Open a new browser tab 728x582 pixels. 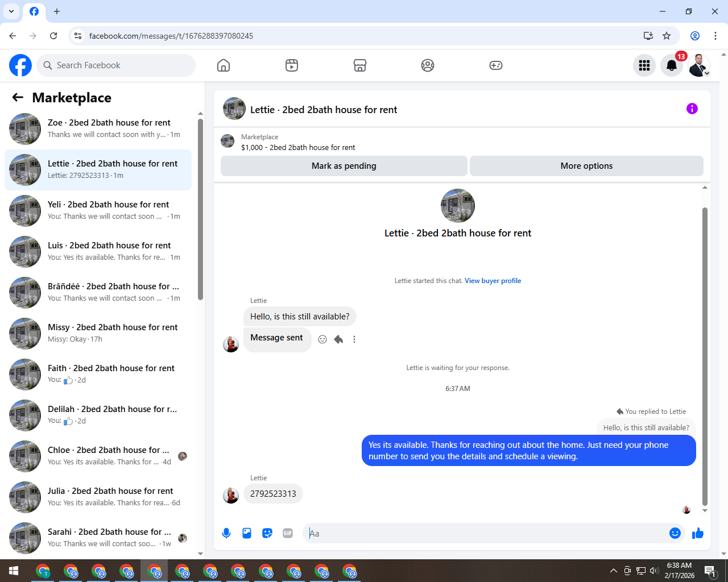tap(57, 11)
